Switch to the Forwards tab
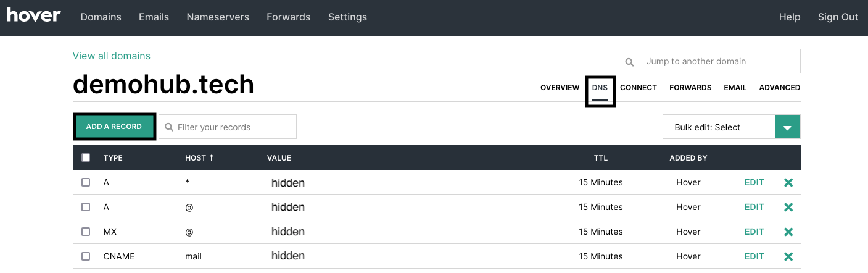 [x=690, y=88]
